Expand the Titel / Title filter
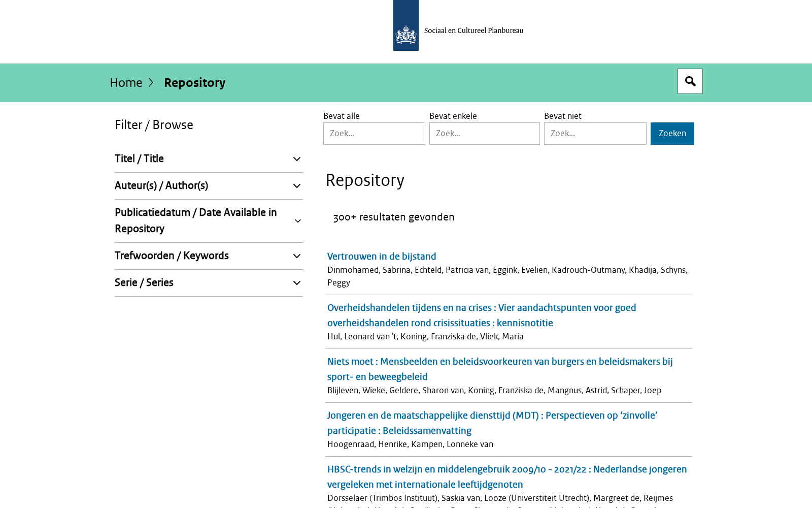812x508 pixels. (209, 159)
